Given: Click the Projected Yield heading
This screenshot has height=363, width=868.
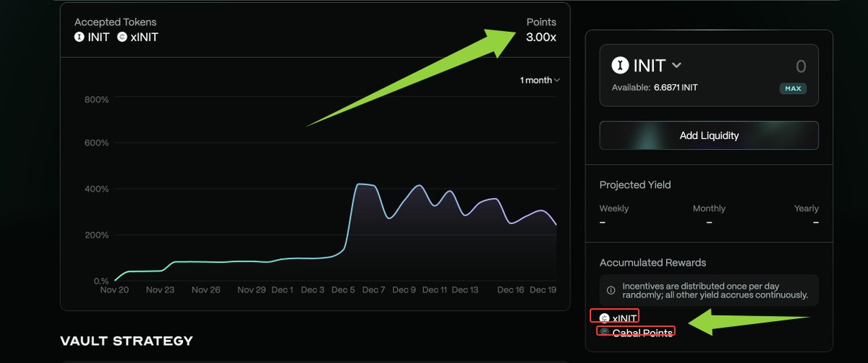Looking at the screenshot, I should click(x=635, y=185).
